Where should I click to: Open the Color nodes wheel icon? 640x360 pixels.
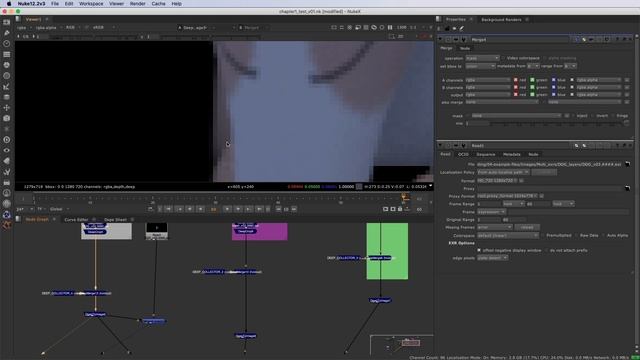coord(7,65)
